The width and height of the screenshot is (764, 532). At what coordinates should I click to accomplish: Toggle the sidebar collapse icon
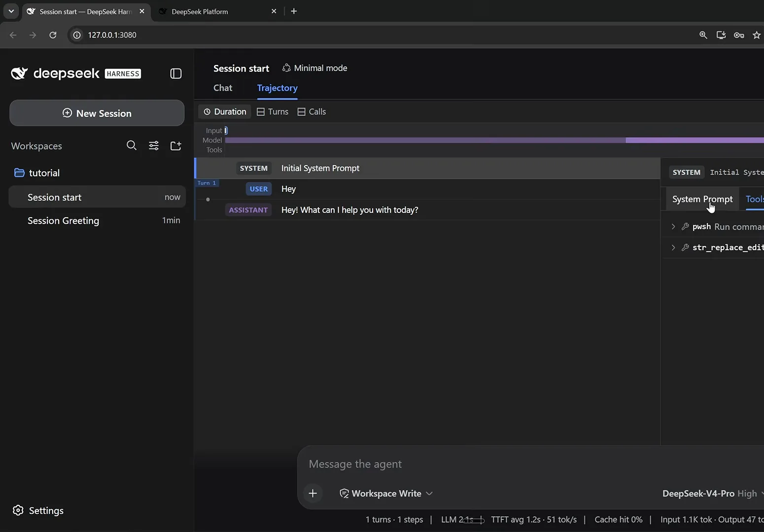[176, 73]
